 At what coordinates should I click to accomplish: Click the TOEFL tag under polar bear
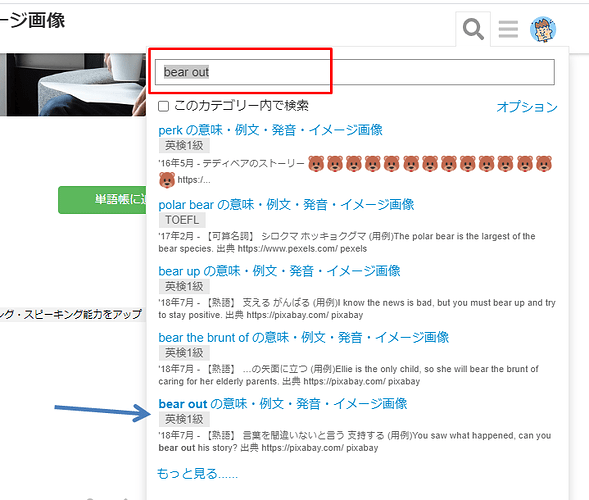(x=182, y=220)
